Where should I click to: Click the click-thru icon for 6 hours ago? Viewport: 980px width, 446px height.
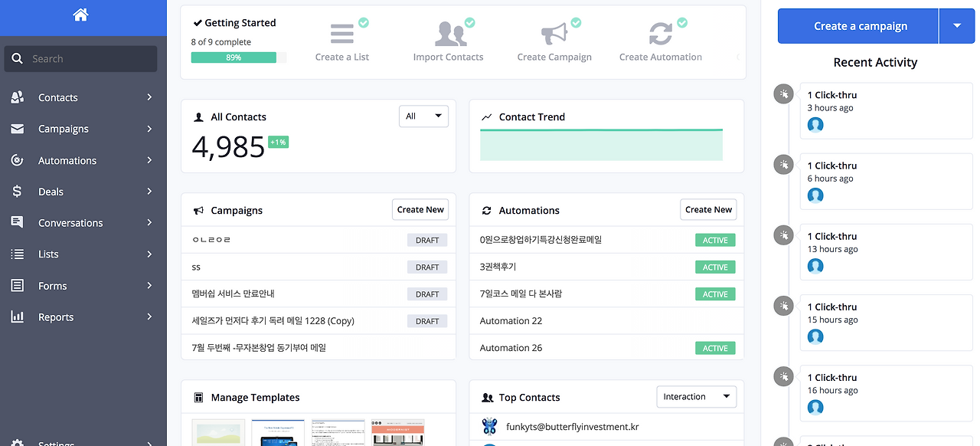pos(783,165)
